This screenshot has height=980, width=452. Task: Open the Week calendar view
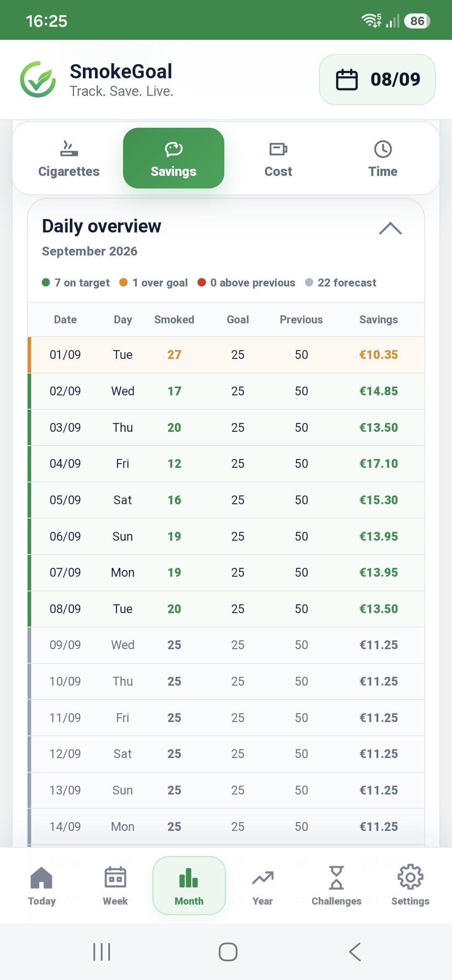pyautogui.click(x=116, y=885)
